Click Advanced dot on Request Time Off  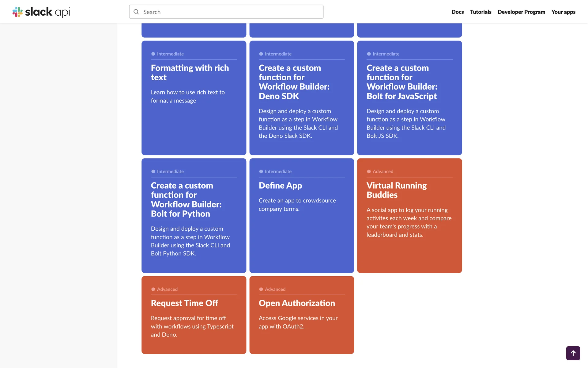153,289
